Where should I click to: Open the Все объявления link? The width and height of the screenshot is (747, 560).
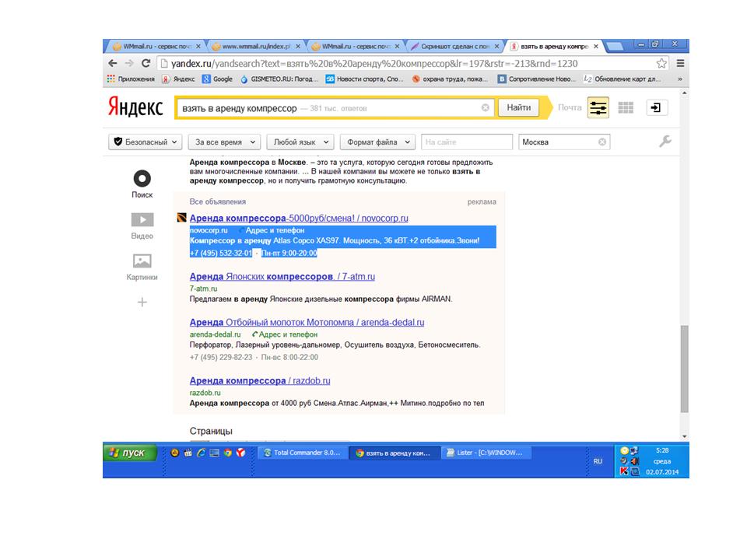point(218,201)
